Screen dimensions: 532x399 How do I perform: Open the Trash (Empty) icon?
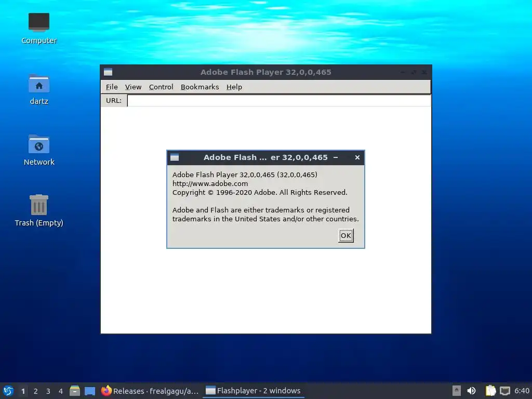tap(39, 211)
